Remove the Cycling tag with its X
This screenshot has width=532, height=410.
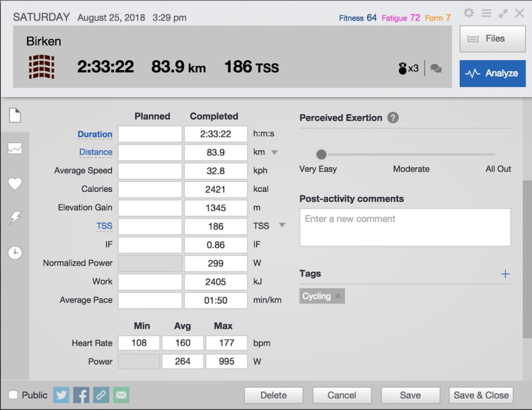click(x=338, y=296)
